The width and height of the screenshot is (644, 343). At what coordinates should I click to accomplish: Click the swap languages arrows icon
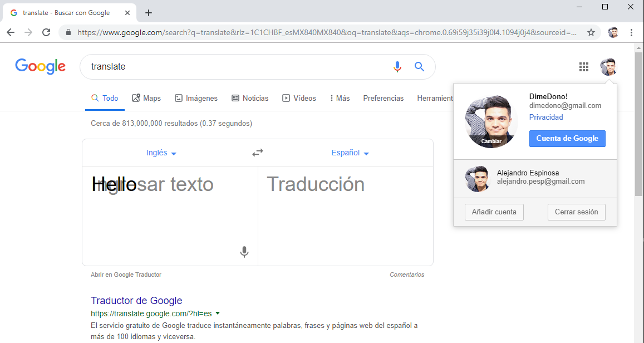257,152
